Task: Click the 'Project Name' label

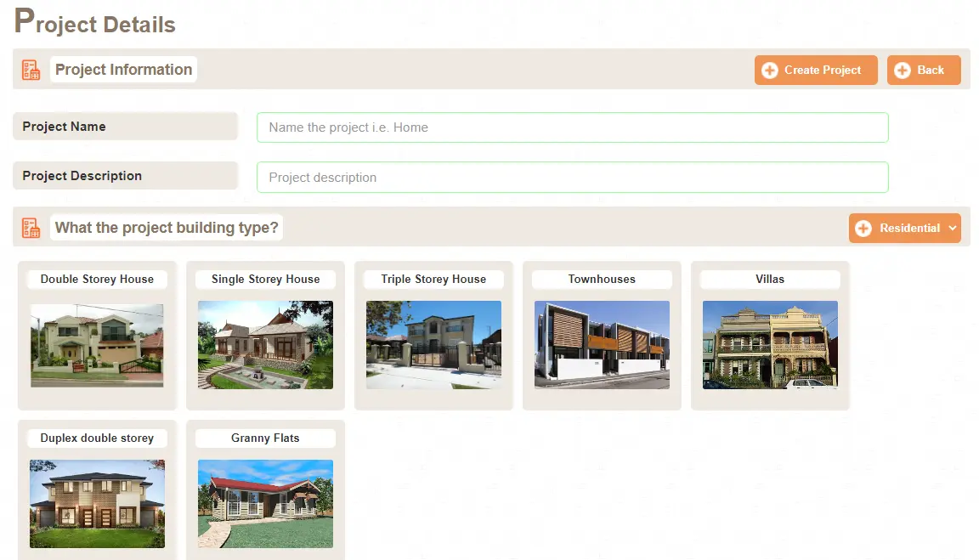Action: 64,126
